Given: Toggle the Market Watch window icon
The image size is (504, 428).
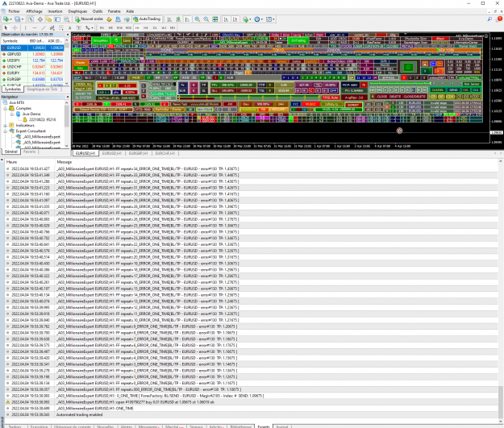Looking at the screenshot, I should pos(31,19).
